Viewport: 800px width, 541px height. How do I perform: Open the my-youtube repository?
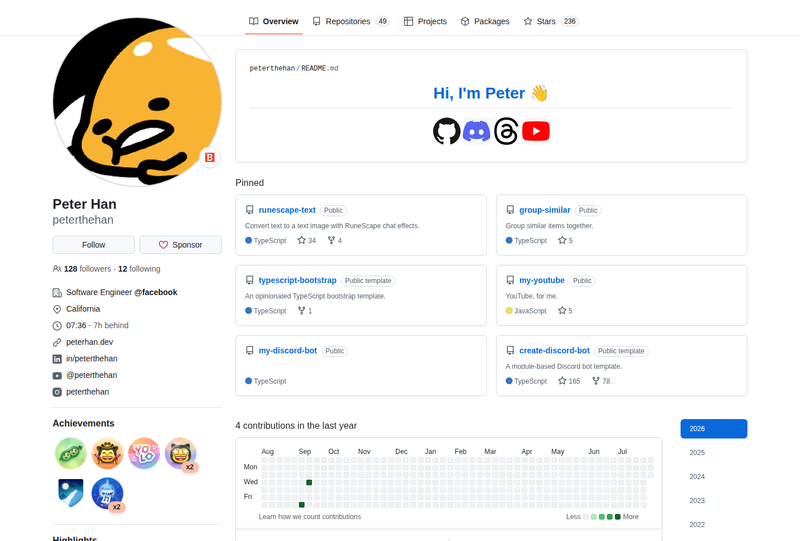(542, 281)
